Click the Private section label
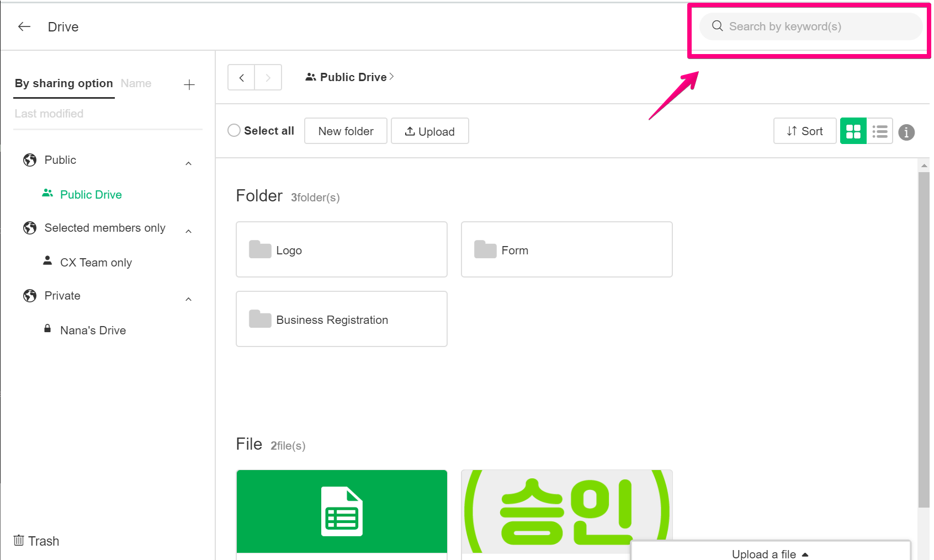934x560 pixels. [62, 296]
